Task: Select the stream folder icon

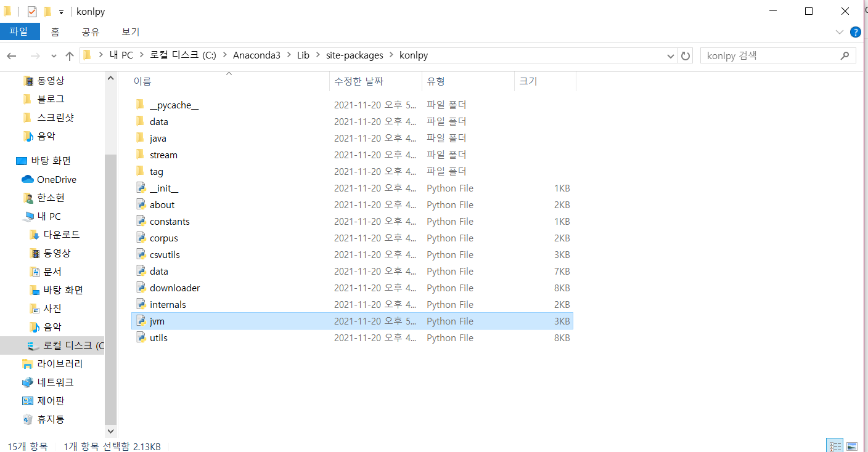Action: (x=141, y=155)
